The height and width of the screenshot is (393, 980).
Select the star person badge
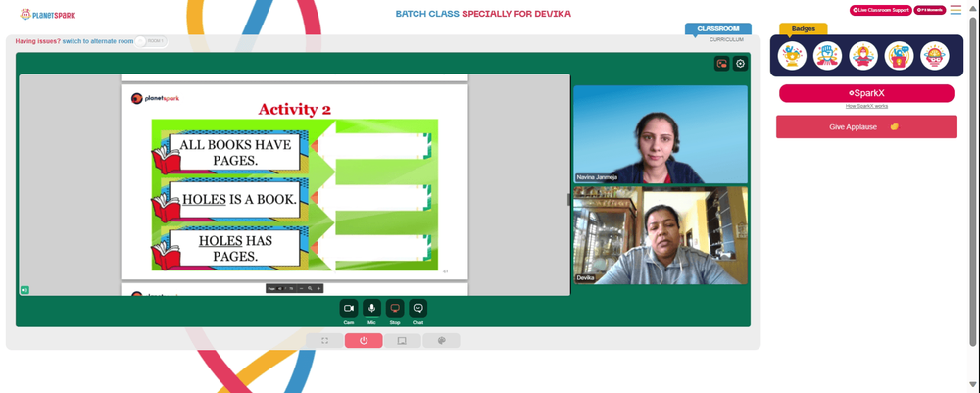[863, 56]
